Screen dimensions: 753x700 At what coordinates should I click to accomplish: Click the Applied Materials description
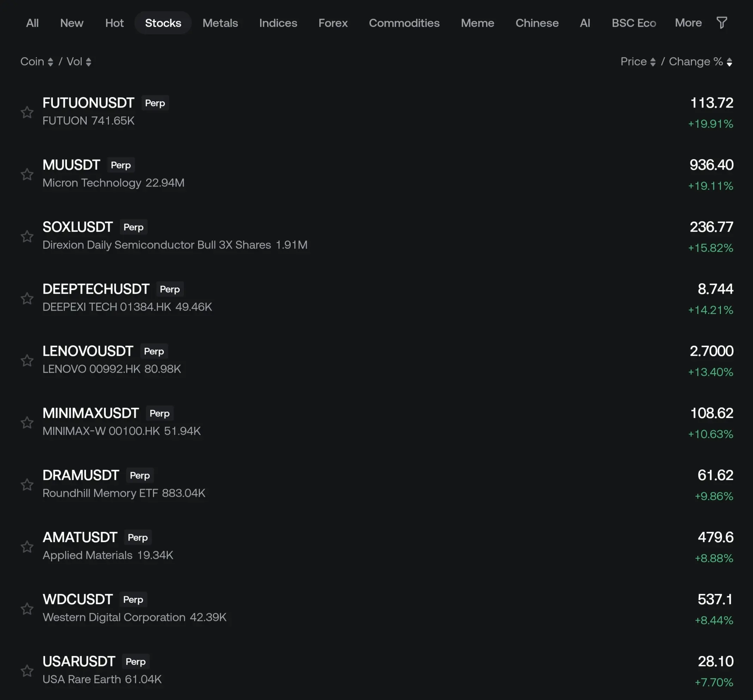coord(87,555)
